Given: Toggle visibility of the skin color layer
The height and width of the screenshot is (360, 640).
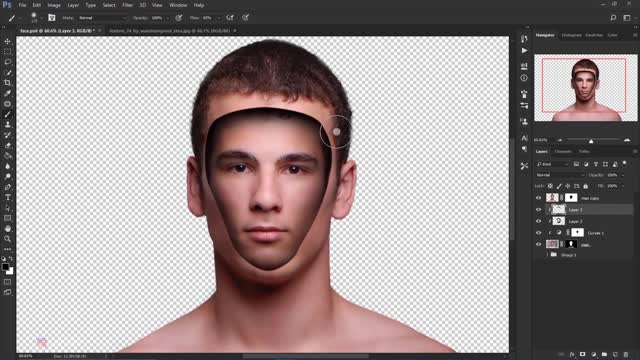Looking at the screenshot, I should 538,198.
